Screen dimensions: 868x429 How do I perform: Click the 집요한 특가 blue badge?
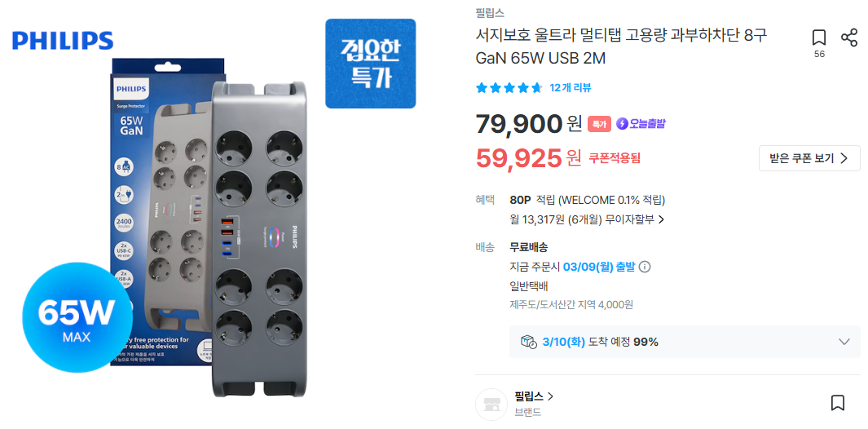tap(370, 64)
